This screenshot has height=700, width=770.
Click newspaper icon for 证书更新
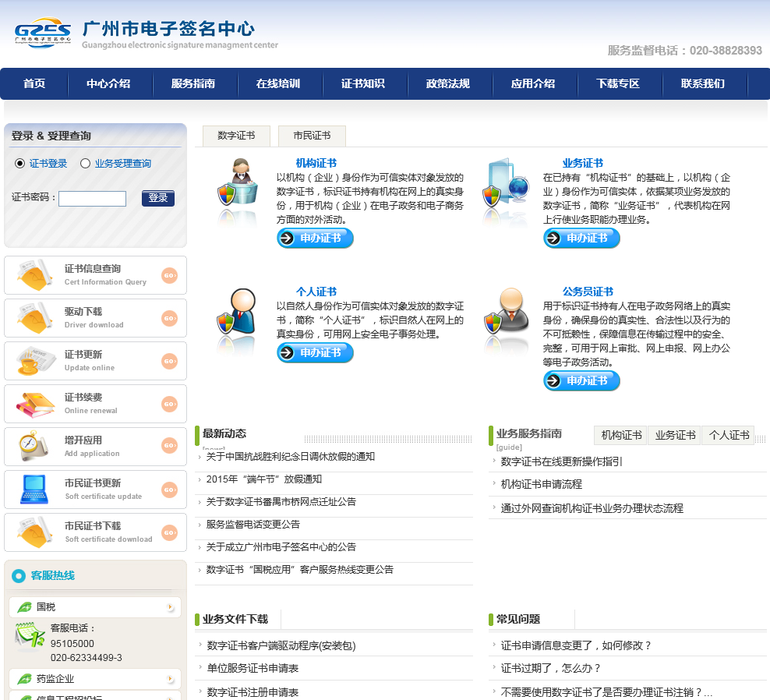[x=35, y=361]
